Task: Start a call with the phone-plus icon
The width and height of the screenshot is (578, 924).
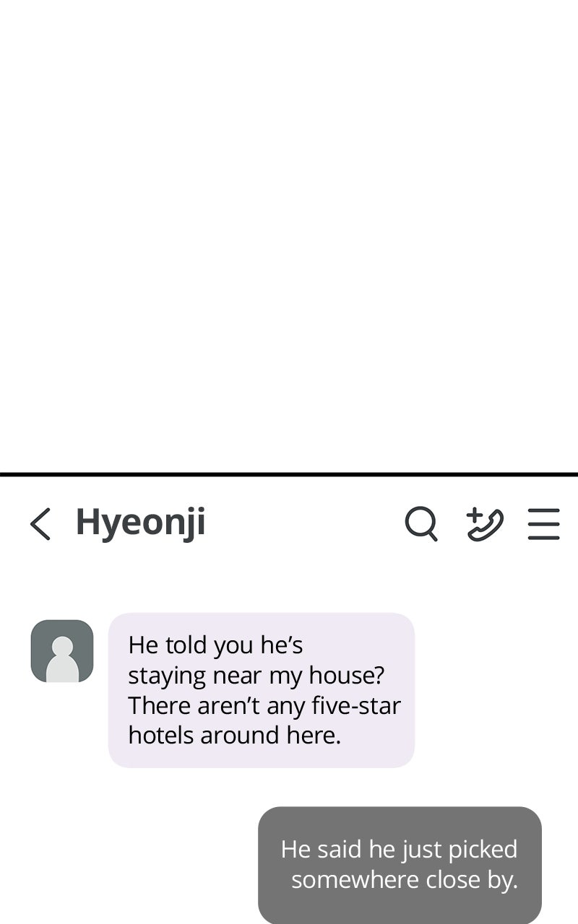Action: click(485, 524)
